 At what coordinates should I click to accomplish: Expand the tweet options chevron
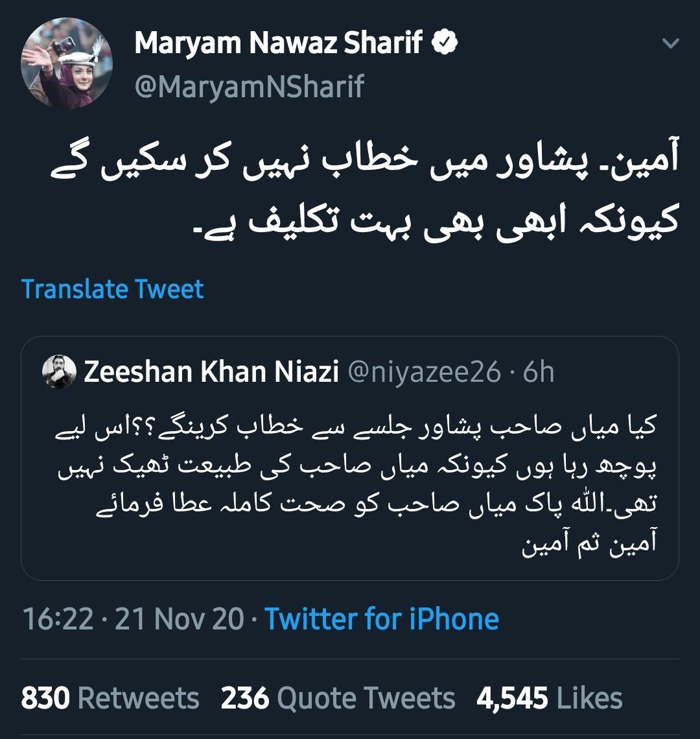pyautogui.click(x=671, y=44)
